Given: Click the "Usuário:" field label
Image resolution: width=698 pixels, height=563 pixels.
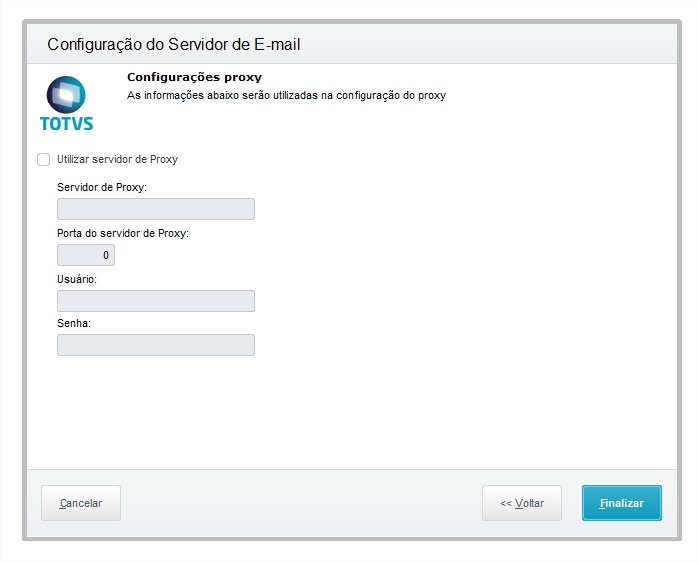Looking at the screenshot, I should pyautogui.click(x=77, y=279).
